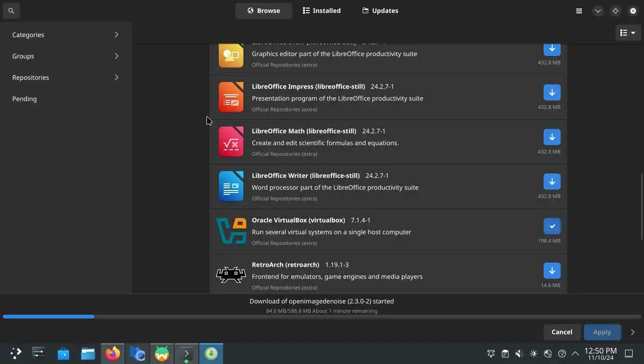
Task: Click the LibreOffice Draw app icon
Action: 231,56
